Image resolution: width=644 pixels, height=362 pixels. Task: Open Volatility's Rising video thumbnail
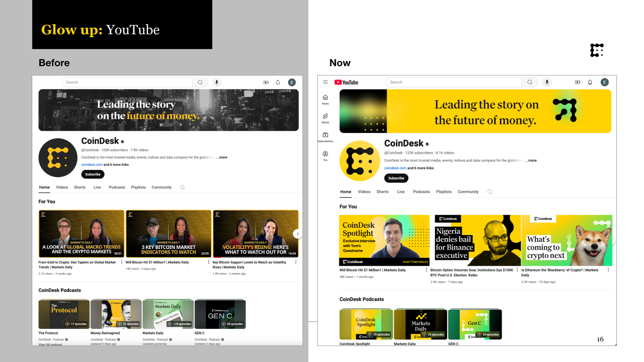[x=256, y=234]
